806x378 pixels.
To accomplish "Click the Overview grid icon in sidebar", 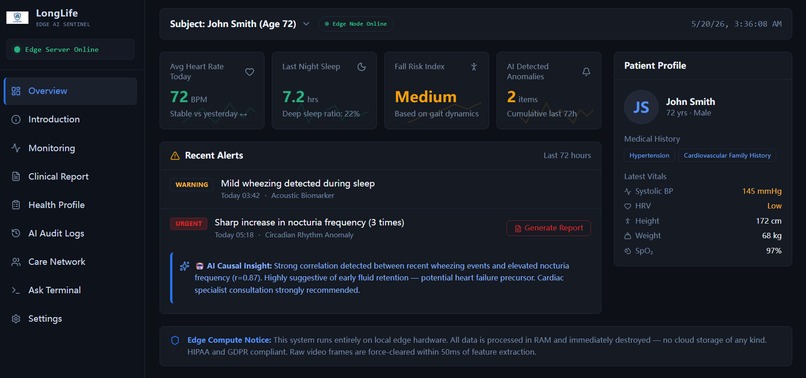I will (16, 91).
